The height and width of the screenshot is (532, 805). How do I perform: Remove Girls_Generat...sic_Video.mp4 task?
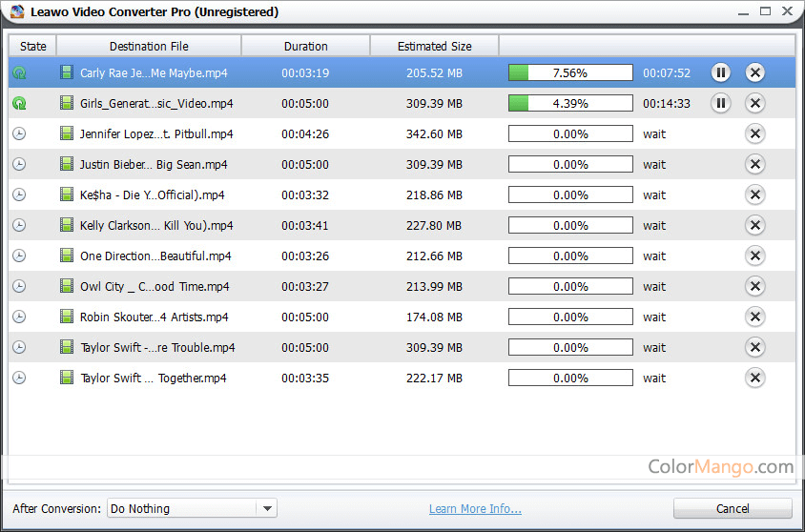754,104
